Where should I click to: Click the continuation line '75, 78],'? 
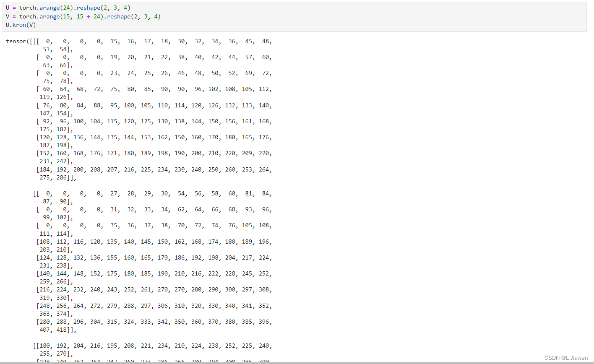58,81
